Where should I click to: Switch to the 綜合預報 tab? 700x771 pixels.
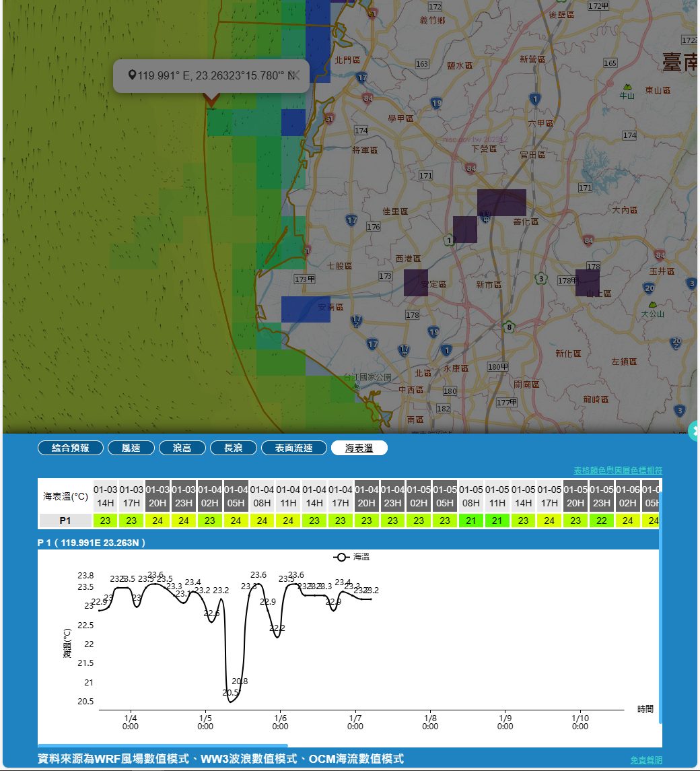coord(71,448)
